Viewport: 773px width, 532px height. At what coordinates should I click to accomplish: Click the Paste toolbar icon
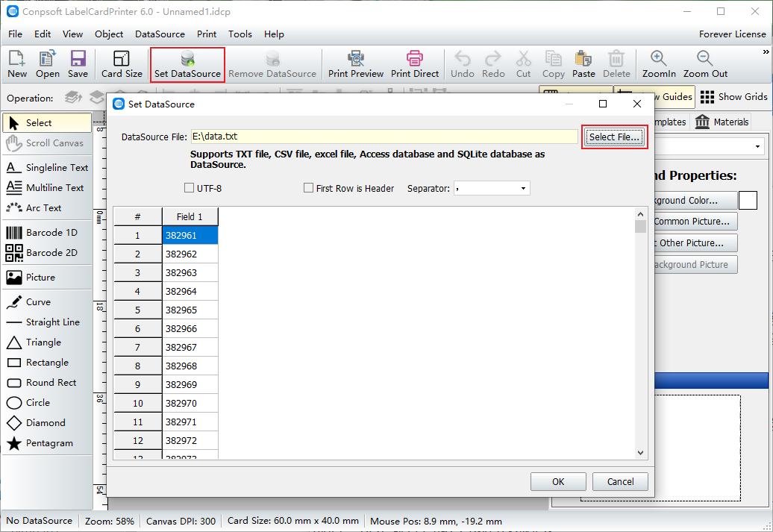583,64
